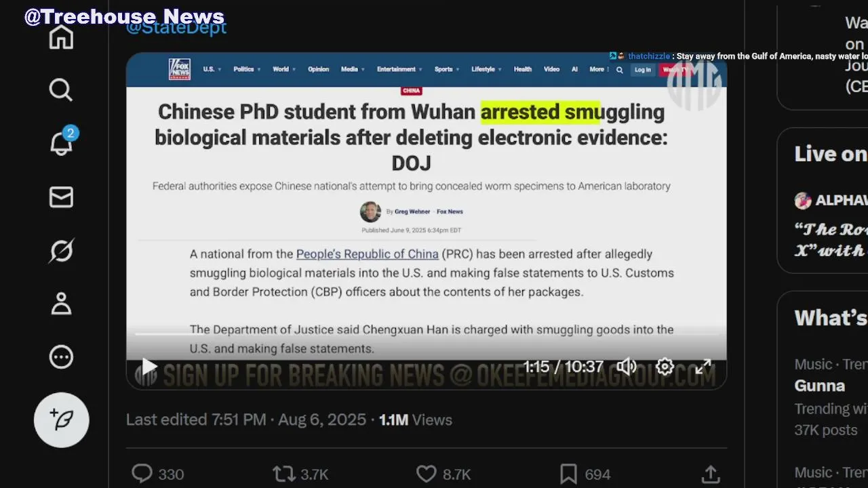
Task: Like the post with the heart icon
Action: click(x=426, y=474)
